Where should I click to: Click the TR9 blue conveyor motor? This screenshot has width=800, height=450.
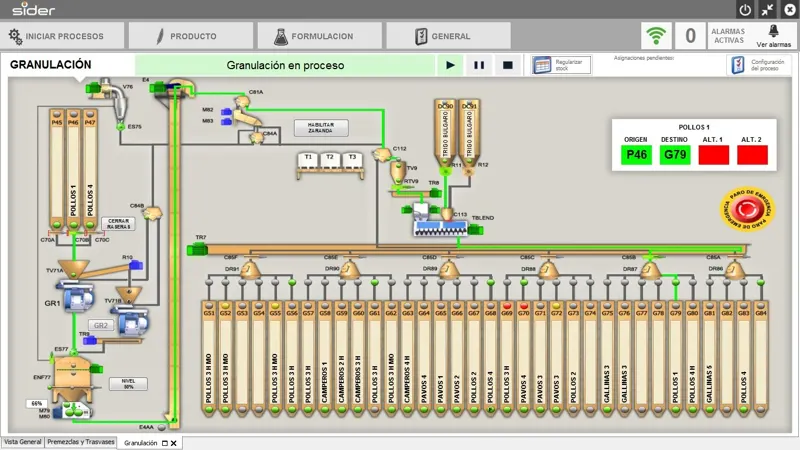[90, 340]
